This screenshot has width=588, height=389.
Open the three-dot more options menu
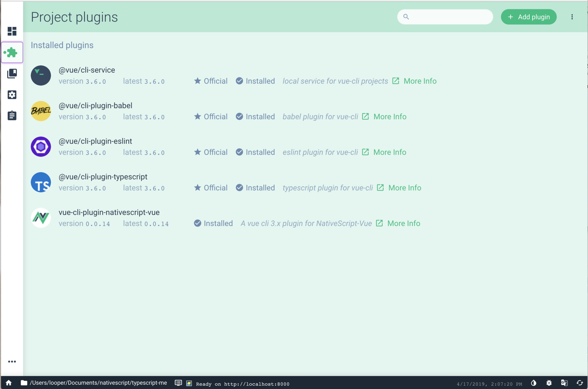[x=572, y=17]
